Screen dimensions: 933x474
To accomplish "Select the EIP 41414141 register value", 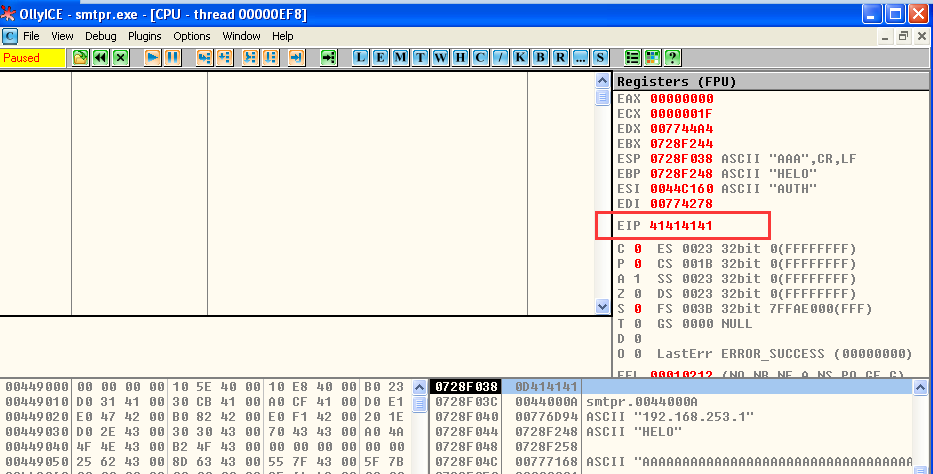I will [681, 225].
